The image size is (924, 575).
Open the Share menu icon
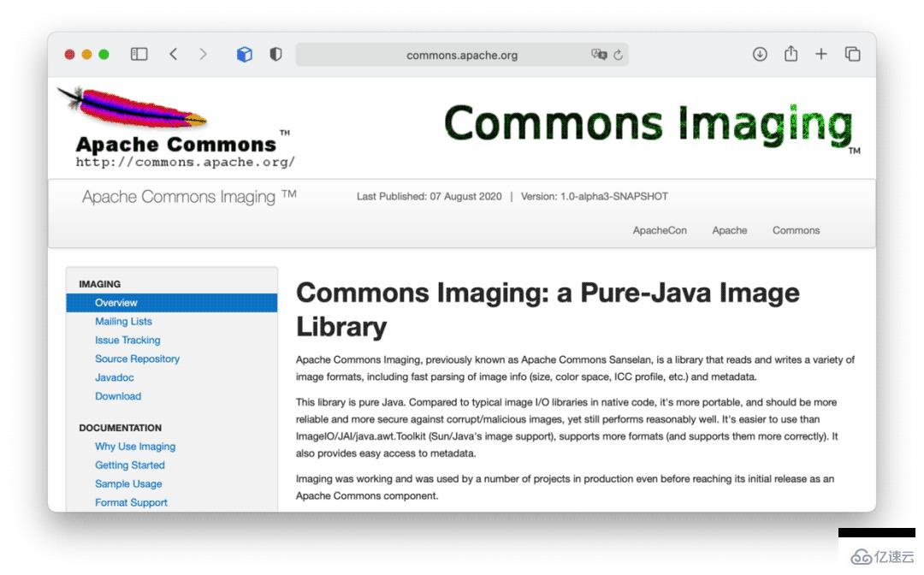[x=791, y=54]
